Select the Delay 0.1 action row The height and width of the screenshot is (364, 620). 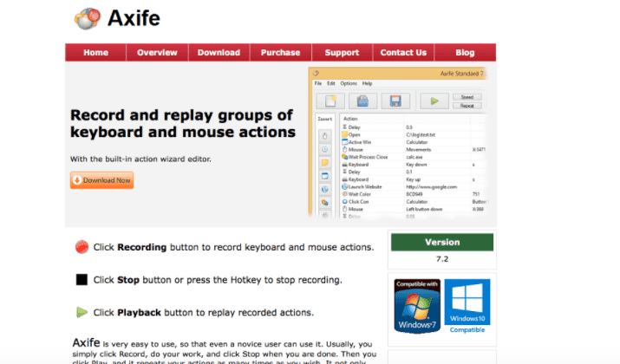[414, 172]
